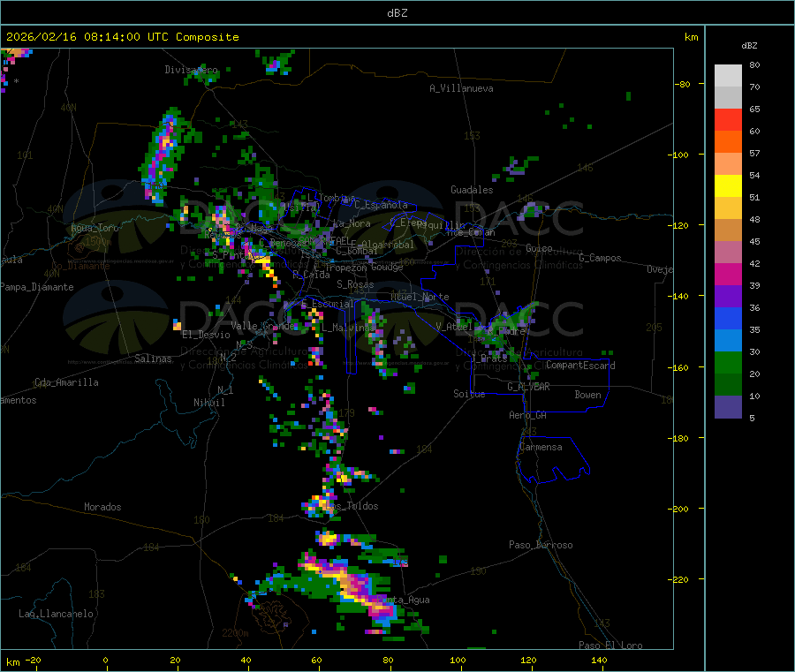The height and width of the screenshot is (672, 795).
Task: Click the C_Campos place label
Action: 600,258
